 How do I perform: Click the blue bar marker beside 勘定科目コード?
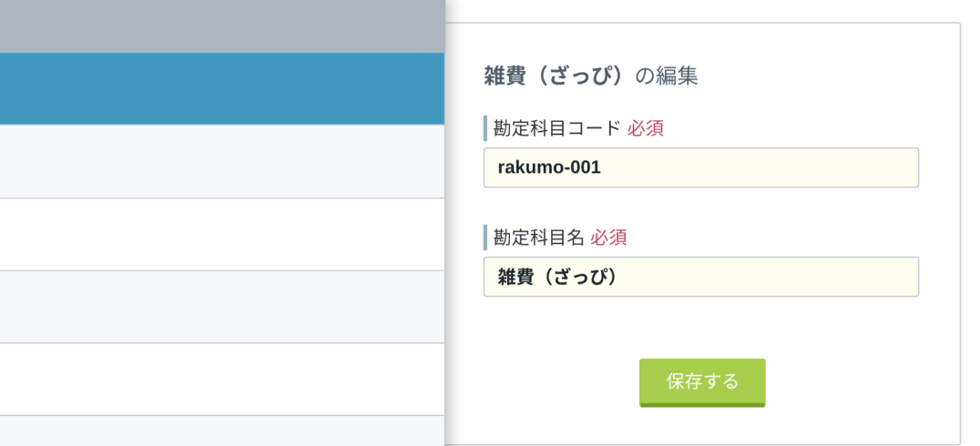pos(485,128)
